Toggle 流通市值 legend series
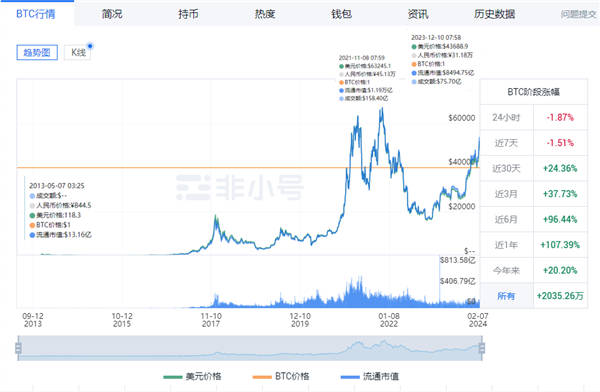This screenshot has width=600, height=392. pos(370,377)
